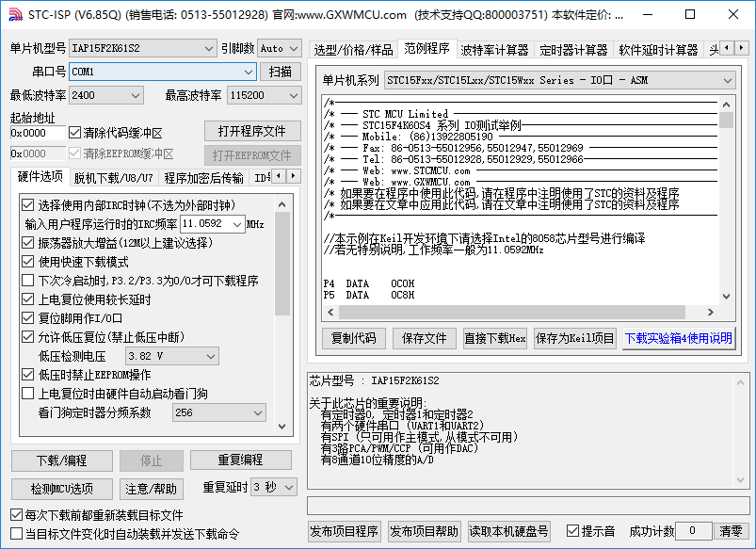Switch to the 范例程序 tab
The width and height of the screenshot is (756, 549).
coord(426,48)
